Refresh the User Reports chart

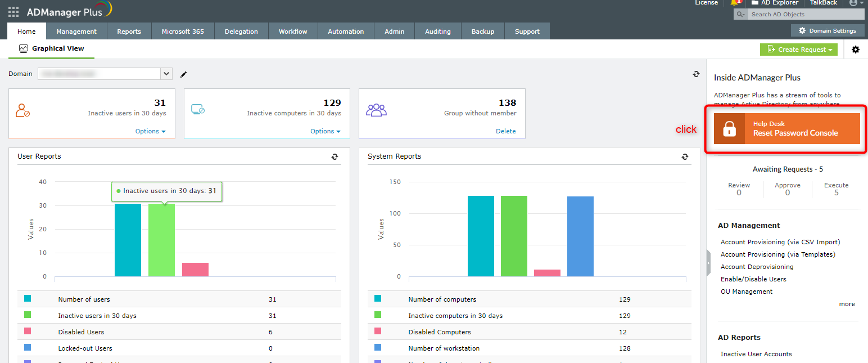click(335, 157)
